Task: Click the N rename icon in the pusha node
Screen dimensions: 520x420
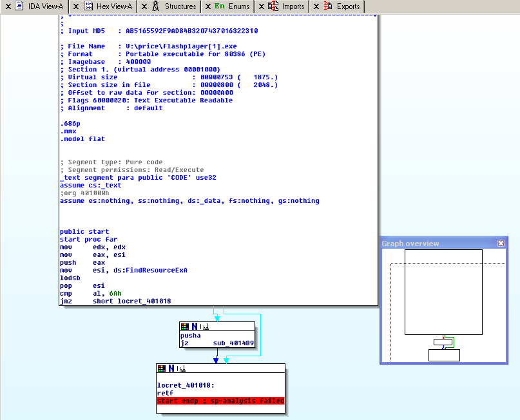Action: pos(195,327)
